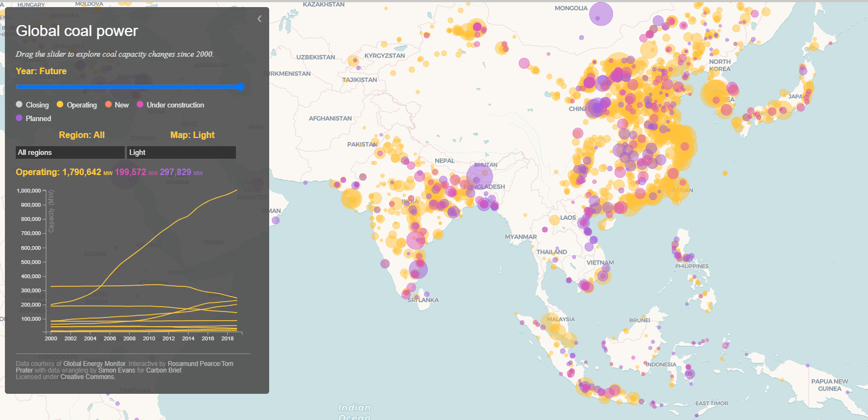Click the purple bubble near Oman
Screen dimensions: 868x420
pos(276,220)
